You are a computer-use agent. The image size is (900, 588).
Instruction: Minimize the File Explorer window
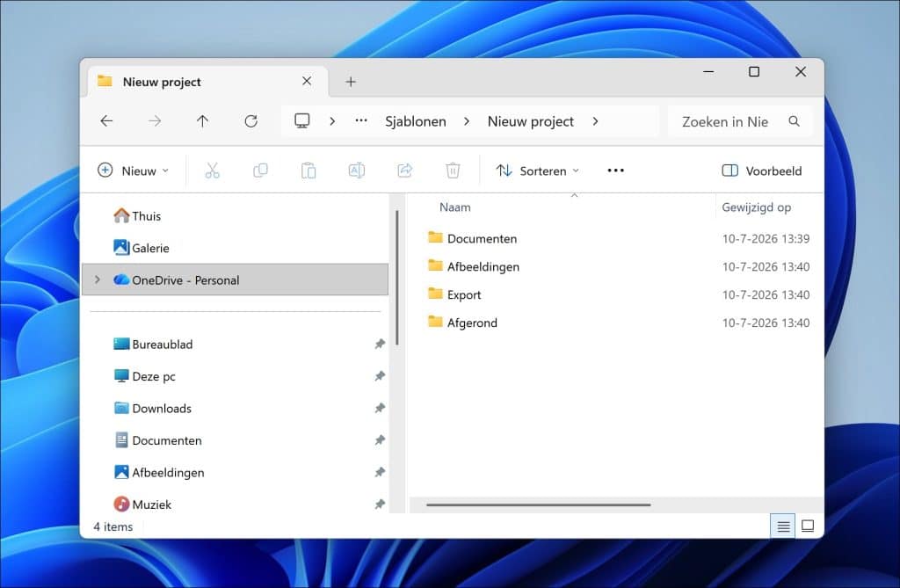pos(709,72)
